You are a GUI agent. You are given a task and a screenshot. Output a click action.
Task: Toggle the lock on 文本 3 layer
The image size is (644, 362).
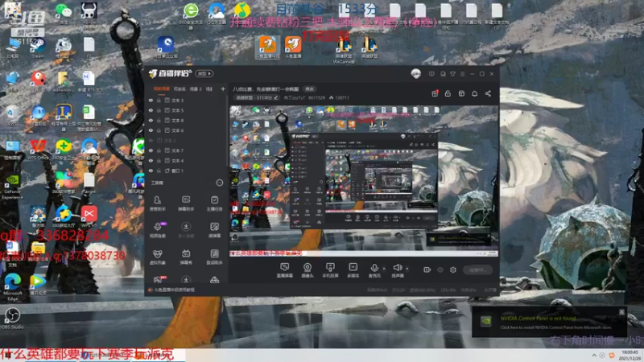point(159,100)
